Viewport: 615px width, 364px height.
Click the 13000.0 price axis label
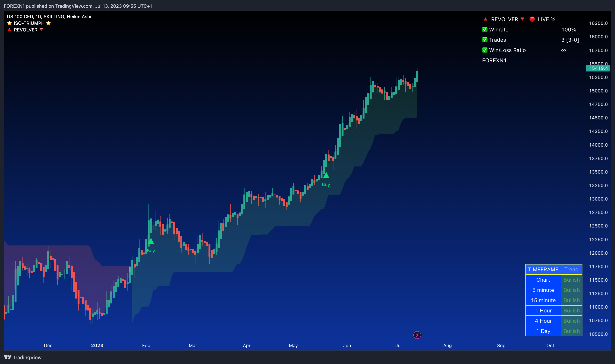tap(598, 199)
